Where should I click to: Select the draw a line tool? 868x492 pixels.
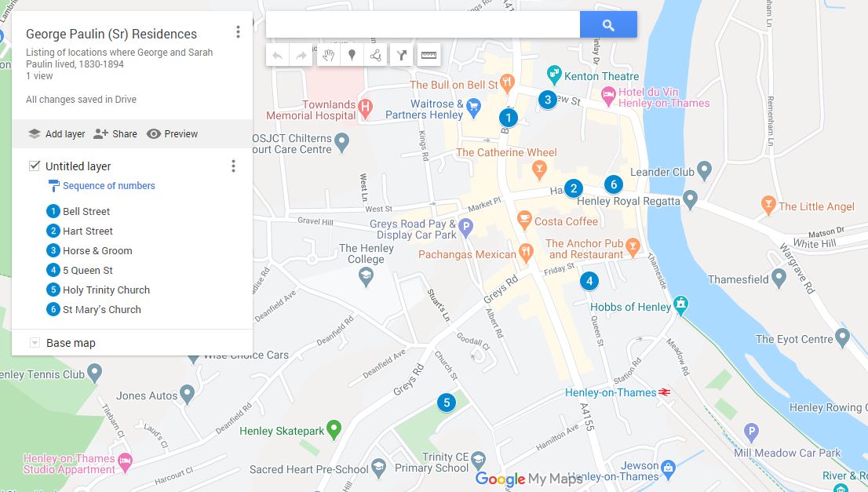(375, 55)
